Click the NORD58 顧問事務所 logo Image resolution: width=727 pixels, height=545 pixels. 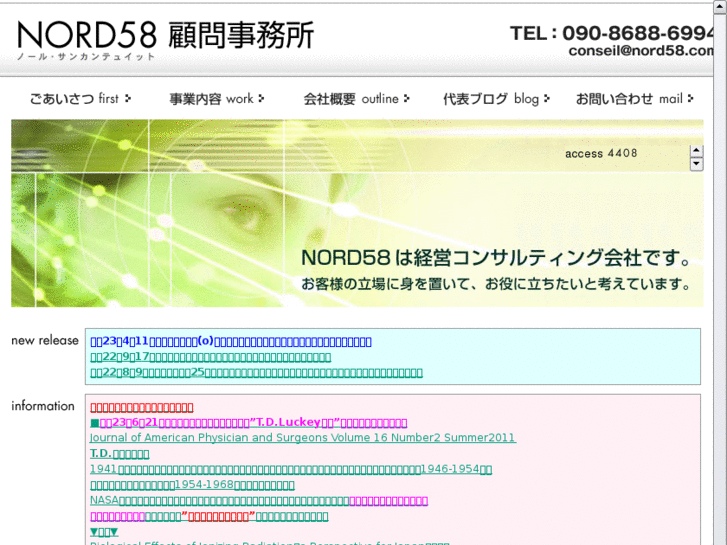pos(166,40)
